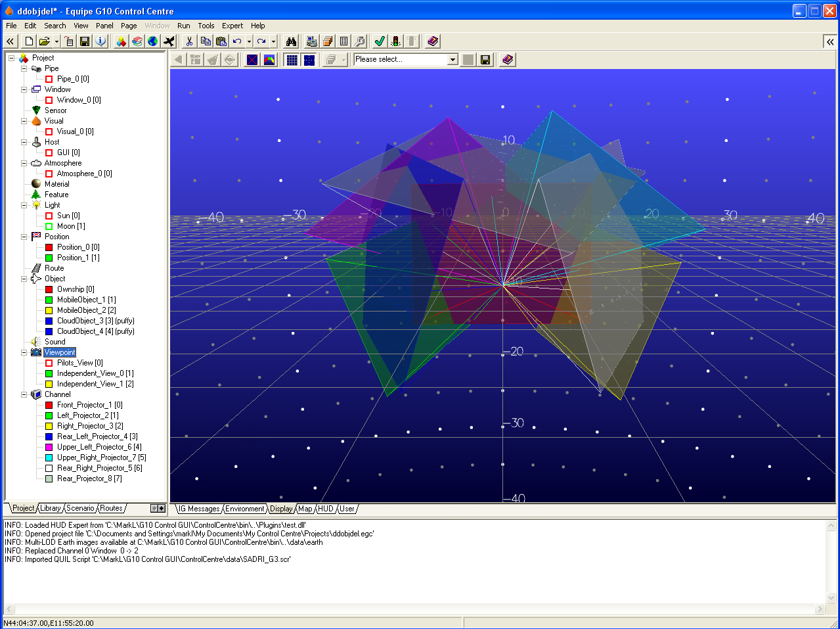The image size is (840, 629).
Task: Switch to the Environment tab
Action: pyautogui.click(x=244, y=509)
